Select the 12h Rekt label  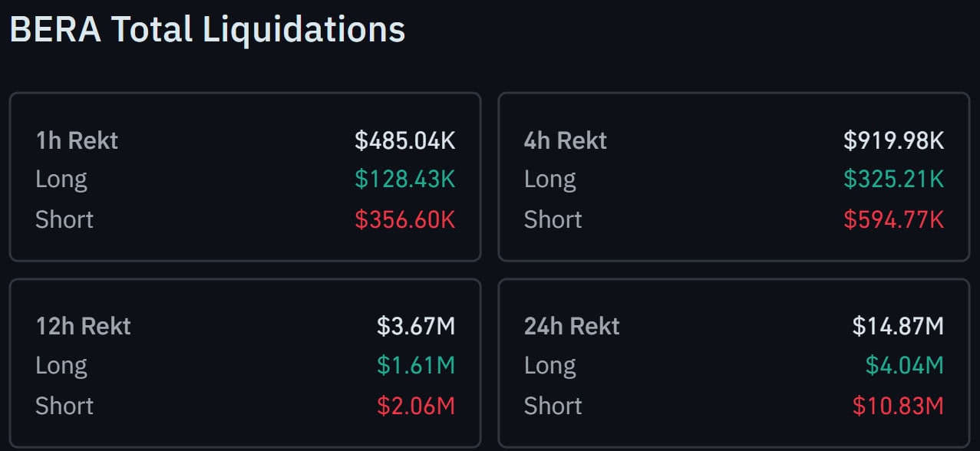[x=83, y=326]
